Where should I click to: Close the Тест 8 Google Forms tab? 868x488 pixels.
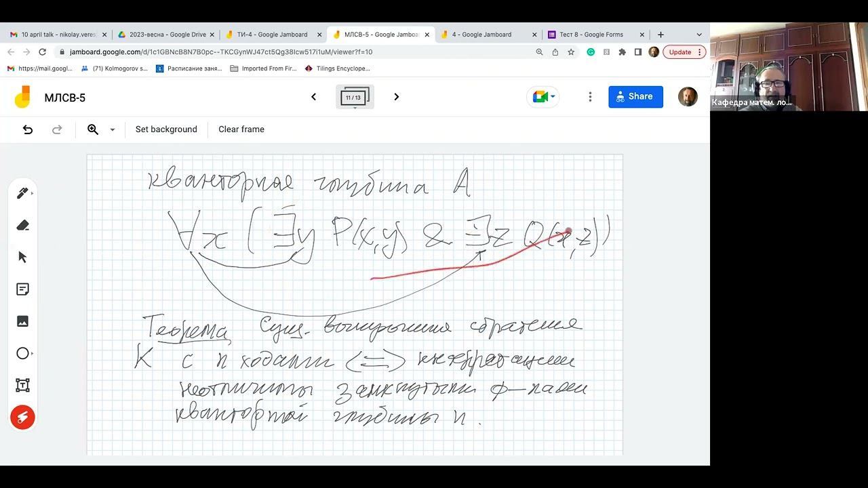(x=642, y=35)
